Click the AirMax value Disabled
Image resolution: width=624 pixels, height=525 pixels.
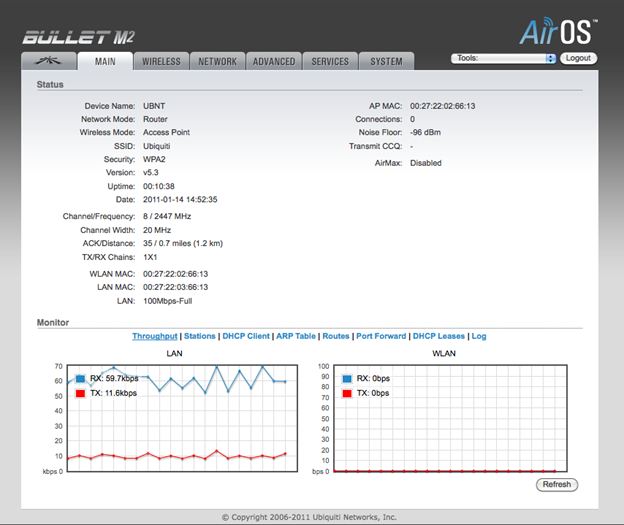(426, 163)
